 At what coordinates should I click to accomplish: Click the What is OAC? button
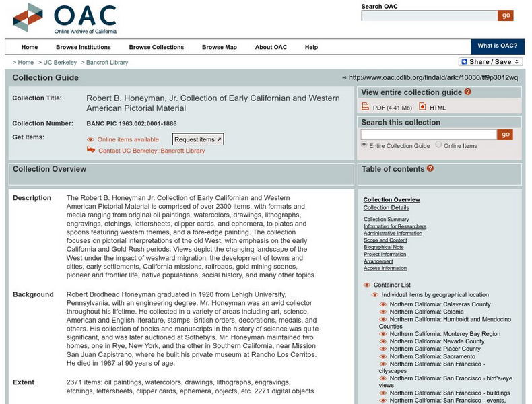click(x=498, y=46)
